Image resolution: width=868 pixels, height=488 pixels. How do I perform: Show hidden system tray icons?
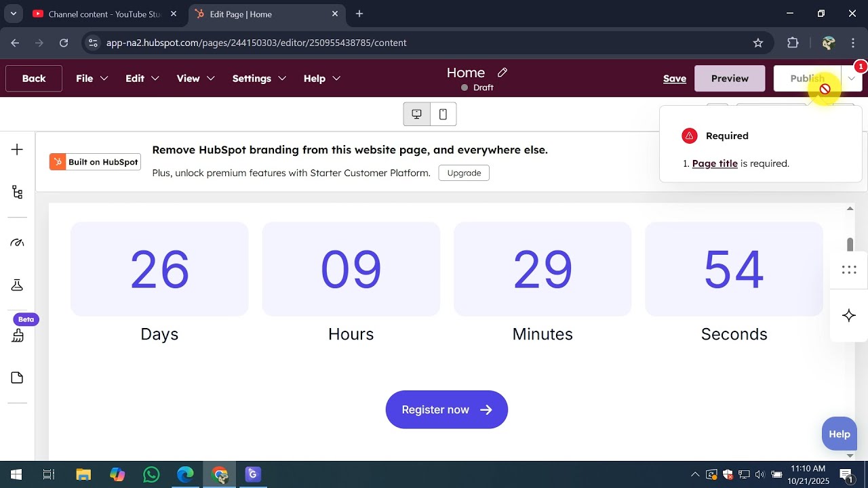(695, 474)
